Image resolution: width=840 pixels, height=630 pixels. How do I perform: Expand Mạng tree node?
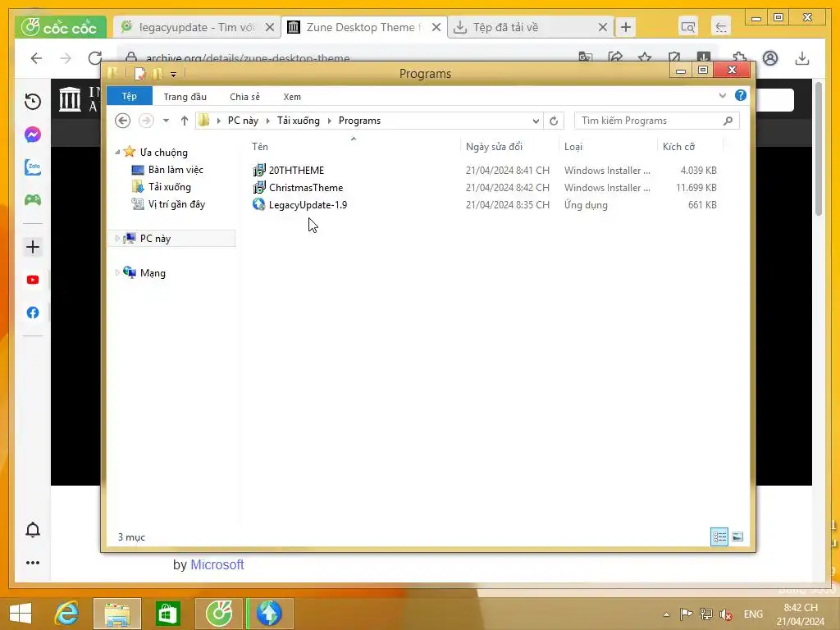(117, 272)
